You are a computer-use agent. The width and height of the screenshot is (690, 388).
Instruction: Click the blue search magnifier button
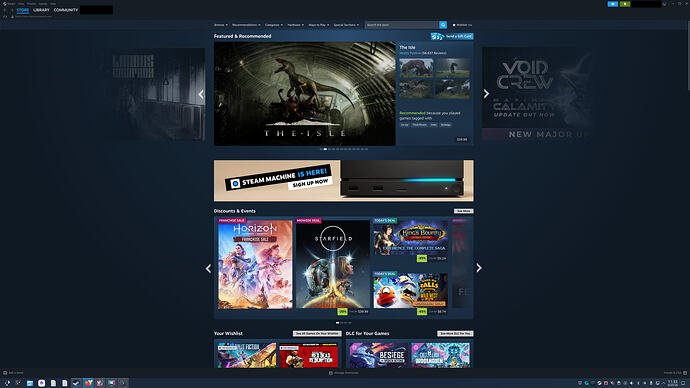pyautogui.click(x=443, y=25)
